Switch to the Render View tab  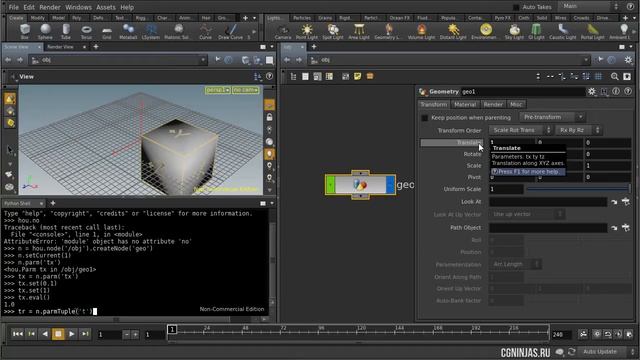click(60, 47)
